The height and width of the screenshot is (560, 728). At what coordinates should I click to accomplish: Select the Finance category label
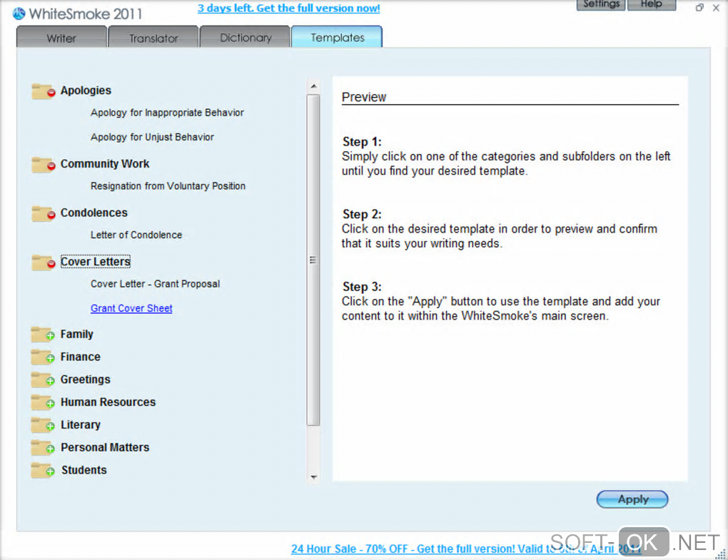coord(81,357)
